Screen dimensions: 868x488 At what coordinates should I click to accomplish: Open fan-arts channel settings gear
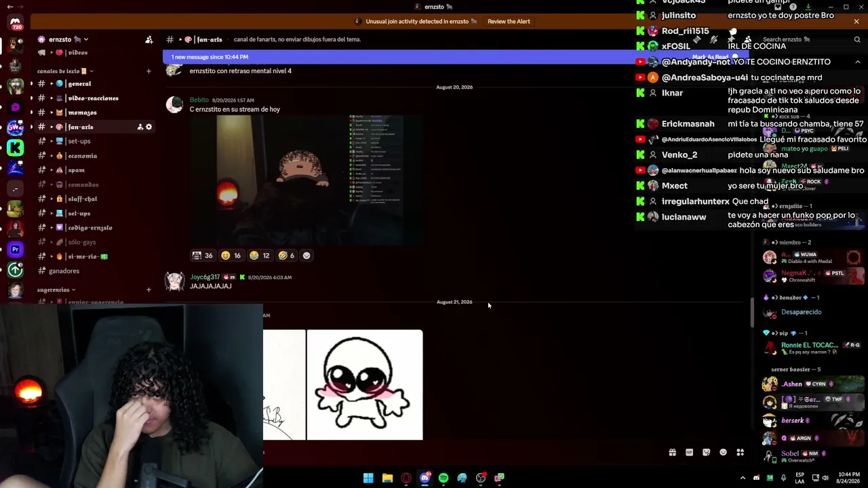149,127
